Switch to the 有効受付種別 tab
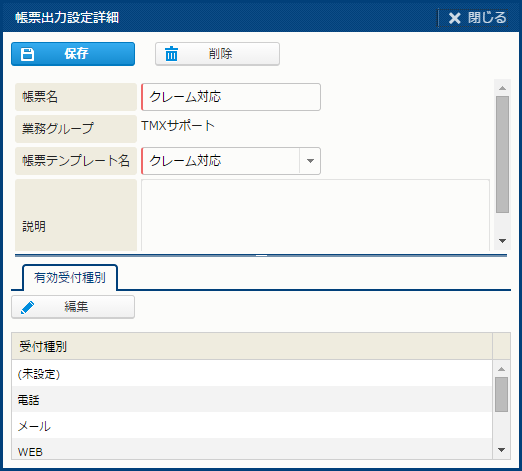Viewport: 522px width, 471px height. click(x=70, y=278)
